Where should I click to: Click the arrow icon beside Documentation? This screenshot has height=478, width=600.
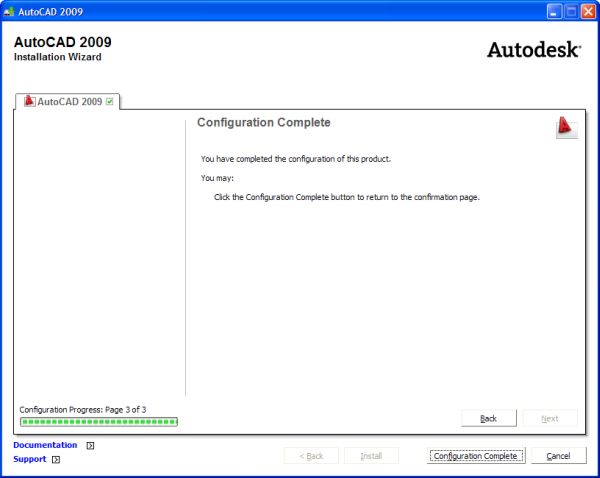pyautogui.click(x=90, y=445)
